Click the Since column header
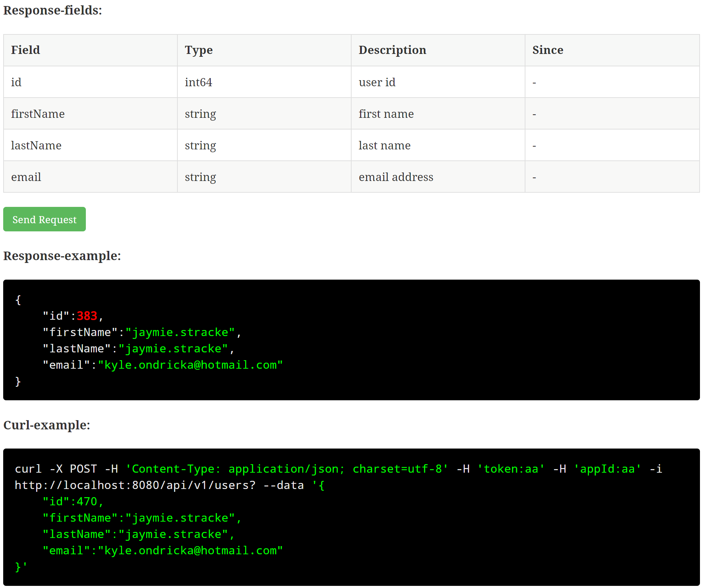The width and height of the screenshot is (706, 588). pyautogui.click(x=547, y=50)
